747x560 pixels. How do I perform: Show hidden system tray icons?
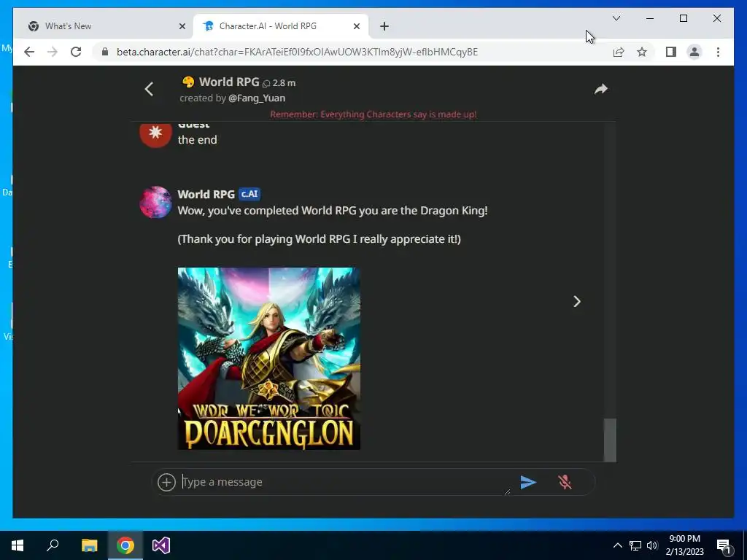(x=617, y=545)
